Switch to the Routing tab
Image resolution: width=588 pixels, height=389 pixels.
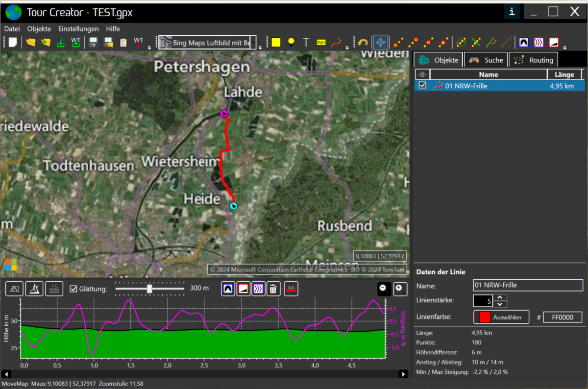[x=534, y=60]
